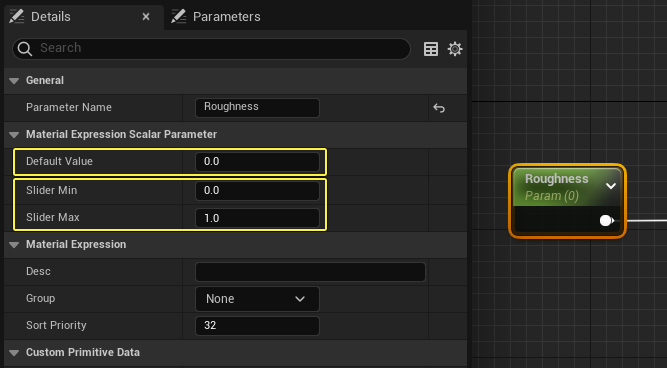The width and height of the screenshot is (667, 368).
Task: Click the magnifier search icon
Action: (x=25, y=48)
